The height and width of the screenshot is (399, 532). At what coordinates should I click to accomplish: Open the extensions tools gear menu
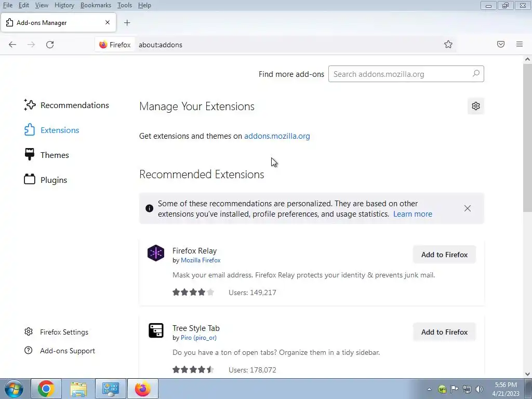[x=476, y=106]
